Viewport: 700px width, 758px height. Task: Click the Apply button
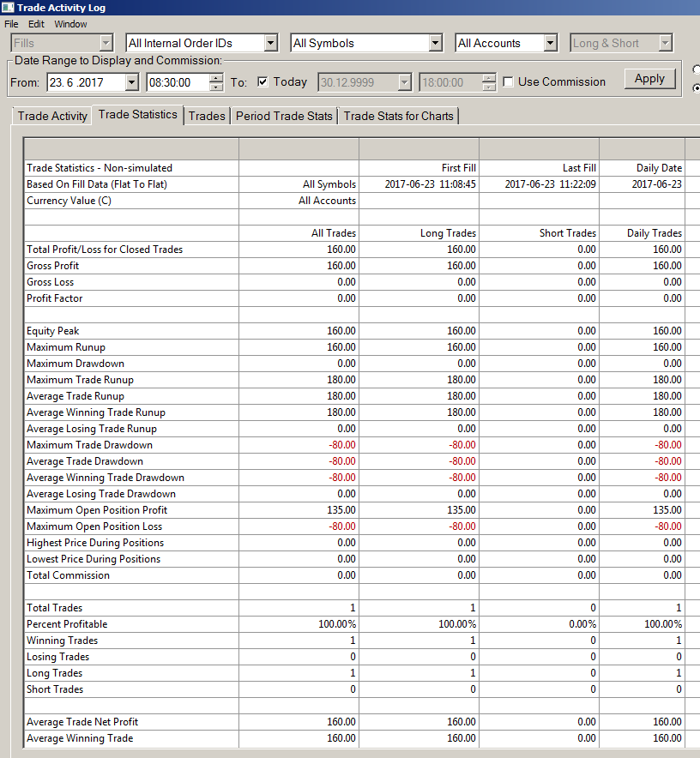(x=649, y=79)
